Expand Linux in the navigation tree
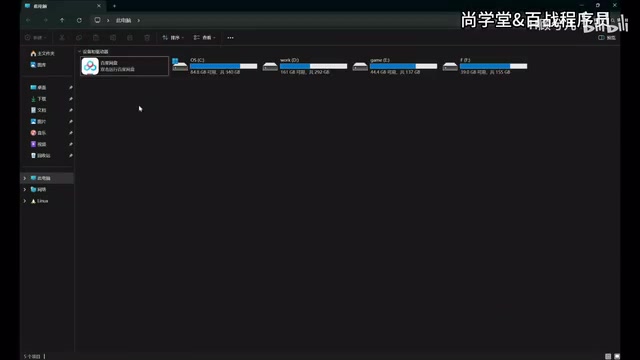 pos(25,201)
